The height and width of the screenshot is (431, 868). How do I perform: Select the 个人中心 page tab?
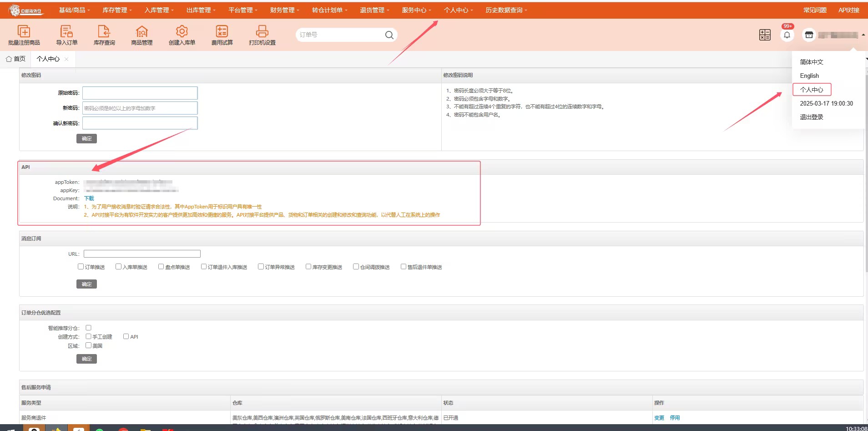(48, 59)
